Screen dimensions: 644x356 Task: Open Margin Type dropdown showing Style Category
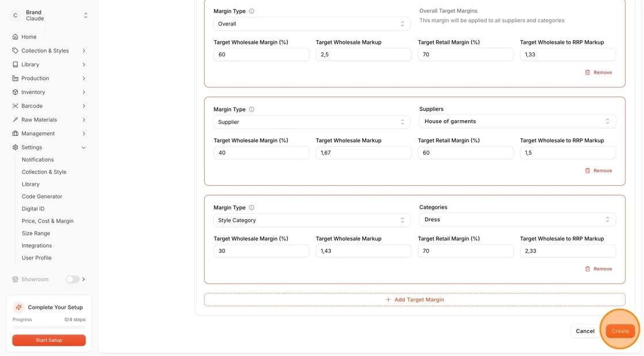tap(311, 220)
